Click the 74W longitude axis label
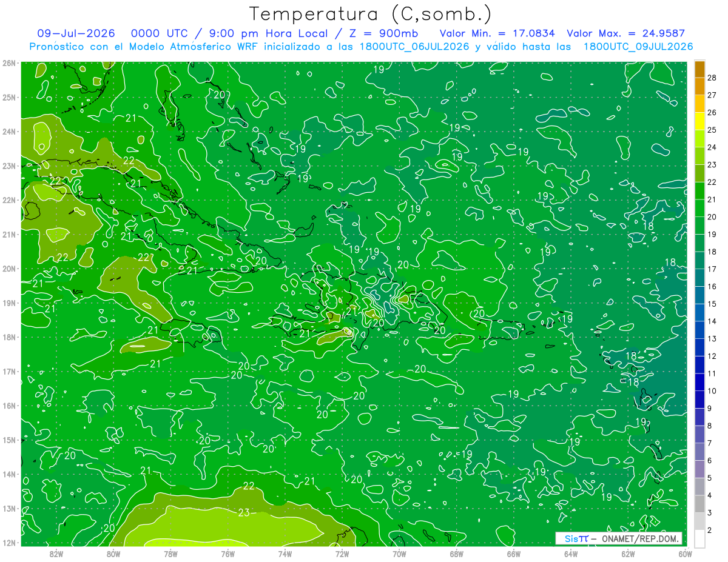The height and width of the screenshot is (562, 728). [285, 554]
